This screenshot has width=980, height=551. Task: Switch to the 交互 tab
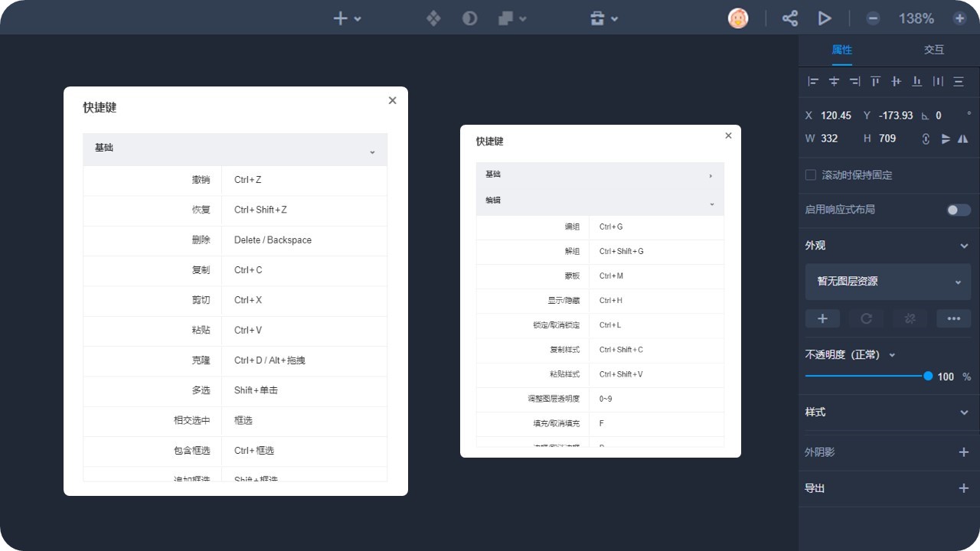934,50
